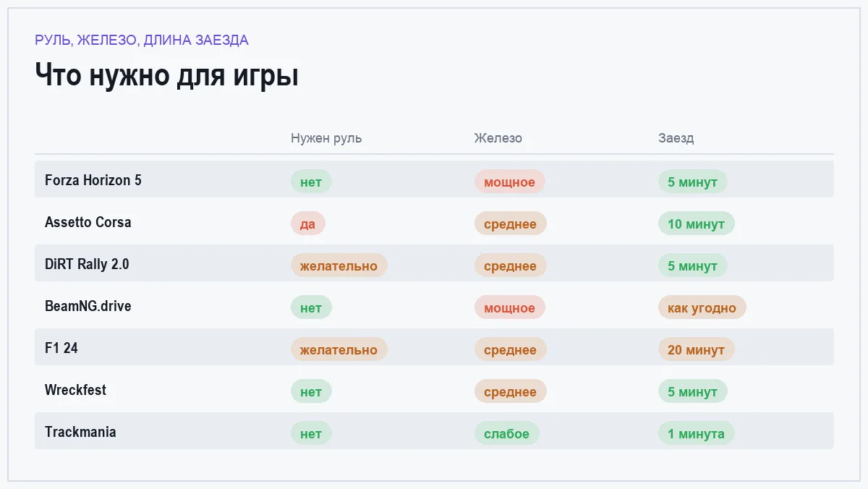This screenshot has height=489, width=868.
Task: Click the 'Нужен руль' column header
Action: 326,138
